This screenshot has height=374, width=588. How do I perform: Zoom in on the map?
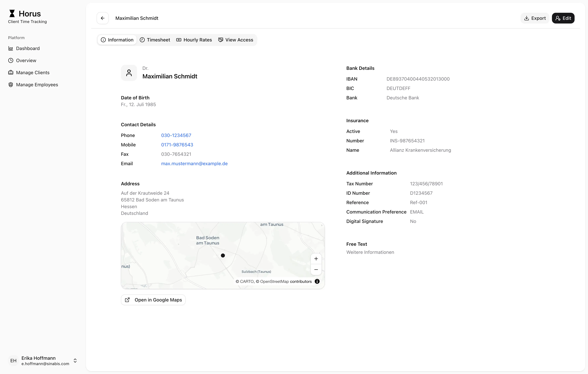click(x=316, y=259)
